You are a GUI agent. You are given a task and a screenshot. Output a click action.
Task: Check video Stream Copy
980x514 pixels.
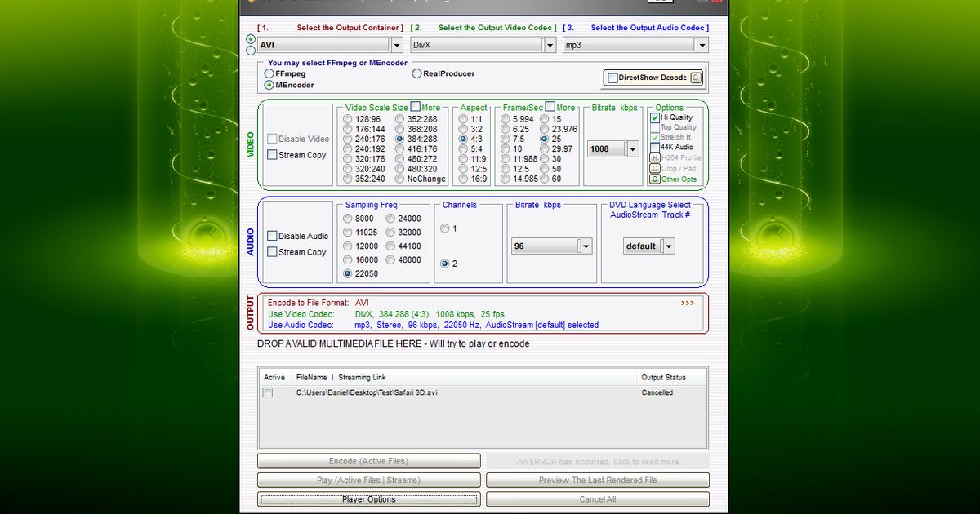273,155
